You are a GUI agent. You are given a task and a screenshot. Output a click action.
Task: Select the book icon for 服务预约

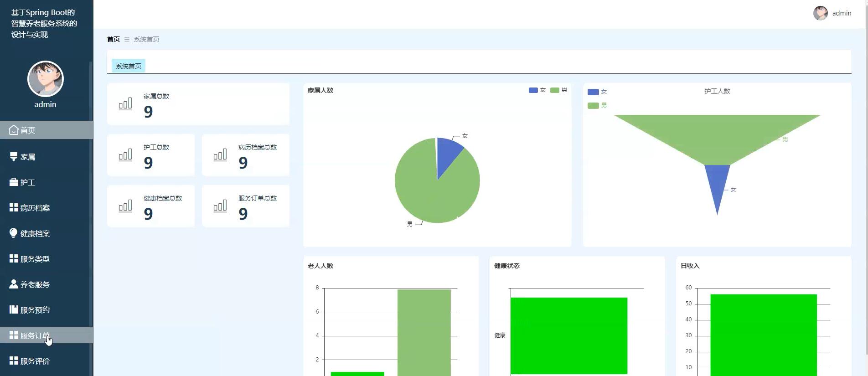14,309
